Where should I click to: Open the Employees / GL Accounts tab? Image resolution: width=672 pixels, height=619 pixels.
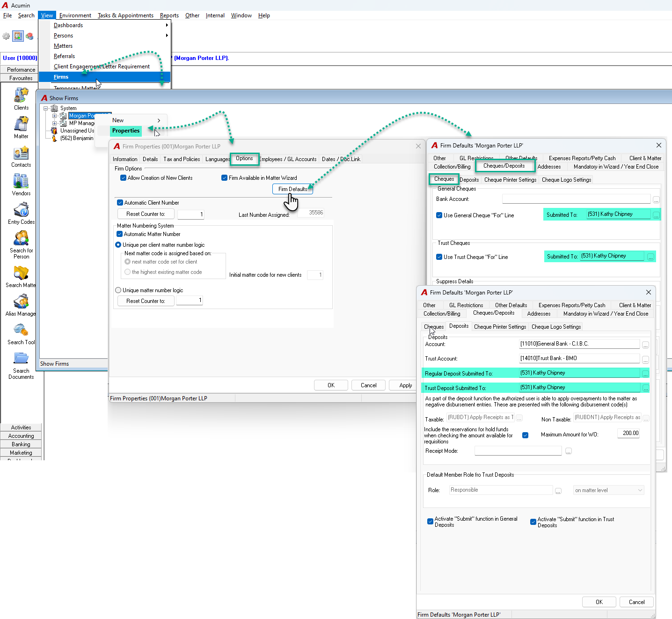point(288,159)
